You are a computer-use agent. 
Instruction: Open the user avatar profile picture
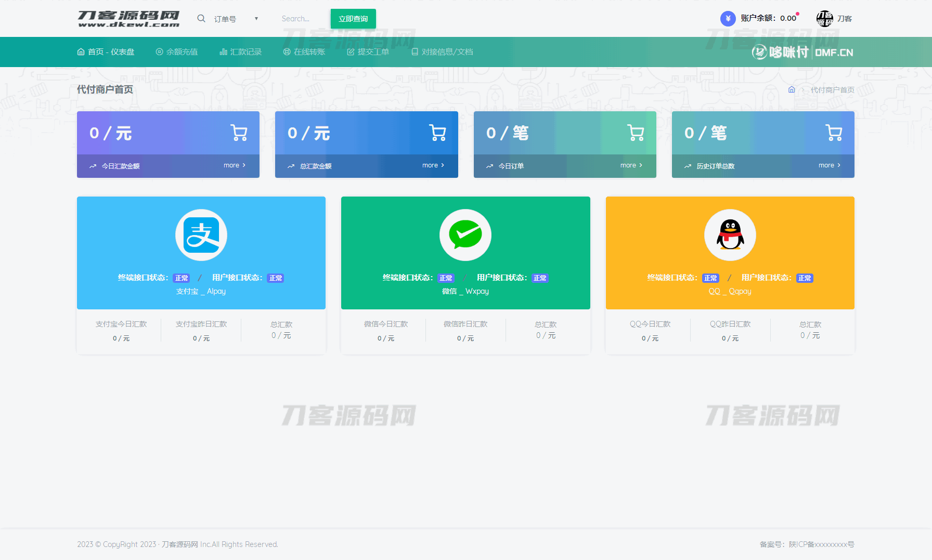point(824,19)
